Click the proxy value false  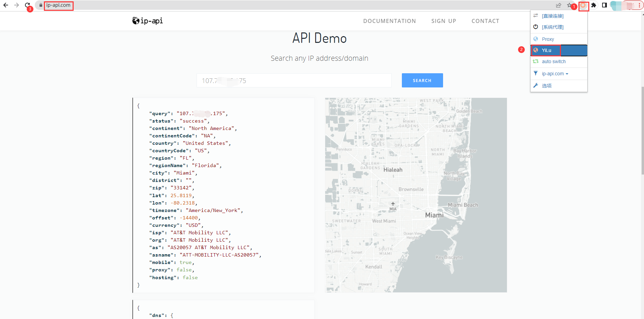(x=184, y=270)
